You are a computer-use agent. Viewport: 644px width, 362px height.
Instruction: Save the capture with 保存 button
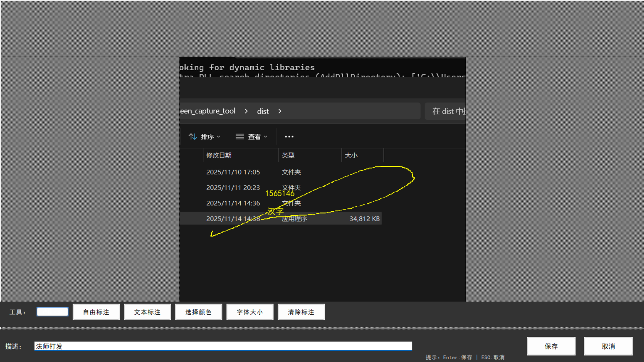[x=551, y=346]
